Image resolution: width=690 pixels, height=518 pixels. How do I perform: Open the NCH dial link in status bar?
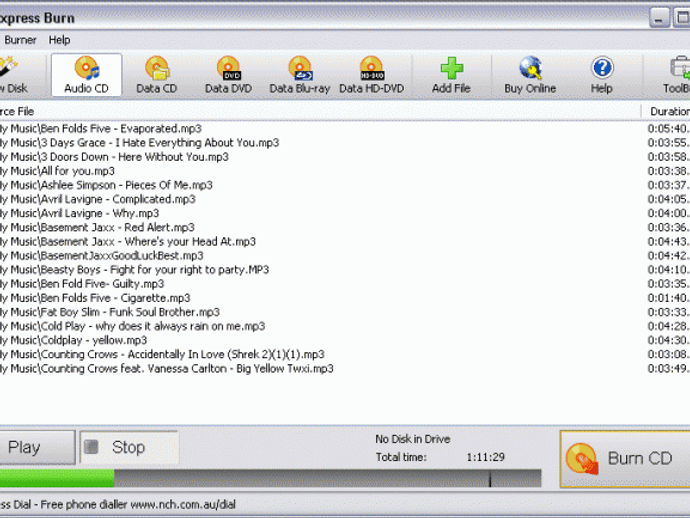coord(183,504)
